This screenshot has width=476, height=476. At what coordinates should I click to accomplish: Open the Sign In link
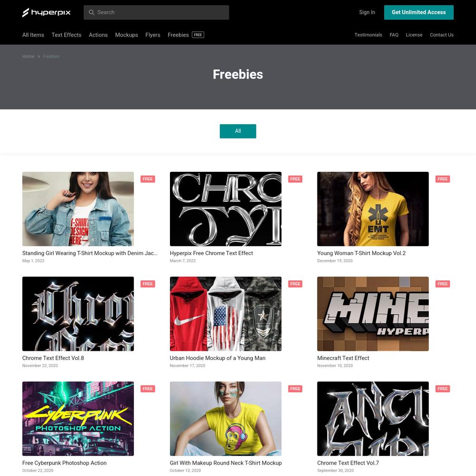coord(367,12)
